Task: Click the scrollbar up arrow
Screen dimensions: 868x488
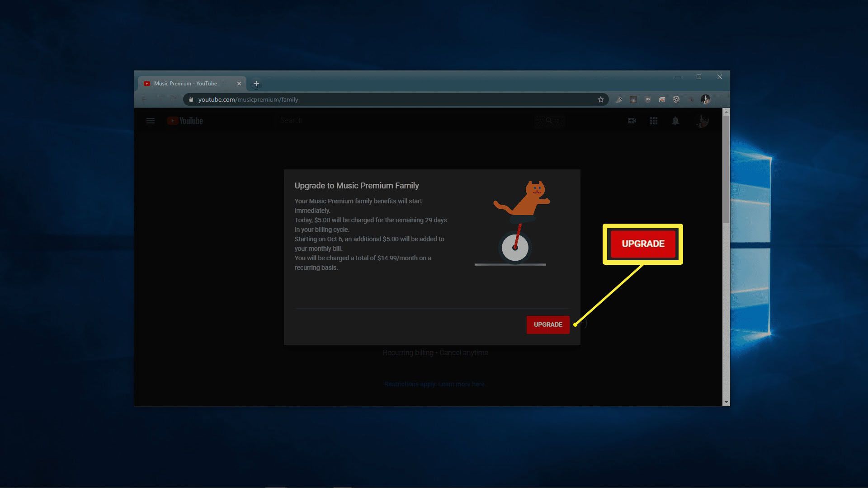Action: (x=726, y=112)
